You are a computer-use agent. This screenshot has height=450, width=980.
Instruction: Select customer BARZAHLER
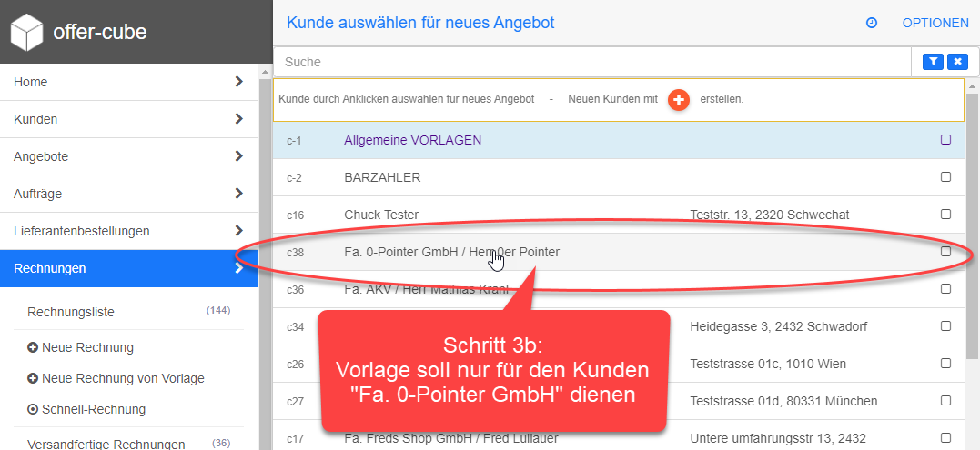click(x=382, y=178)
